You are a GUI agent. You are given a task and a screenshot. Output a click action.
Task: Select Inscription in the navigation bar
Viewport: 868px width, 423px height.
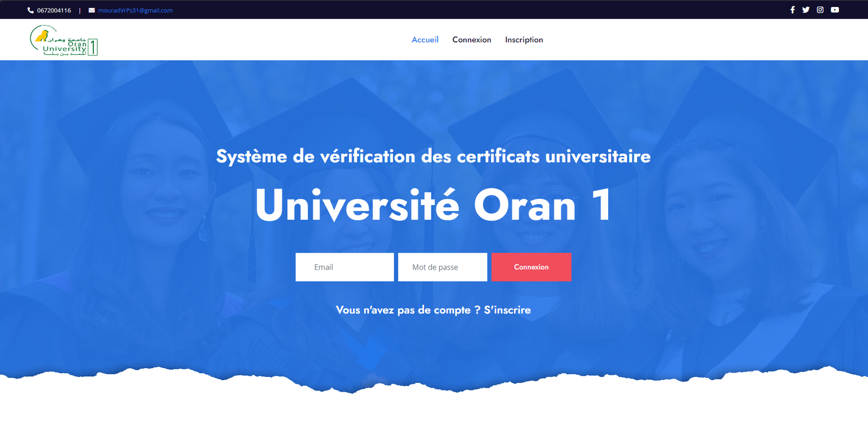coord(524,40)
